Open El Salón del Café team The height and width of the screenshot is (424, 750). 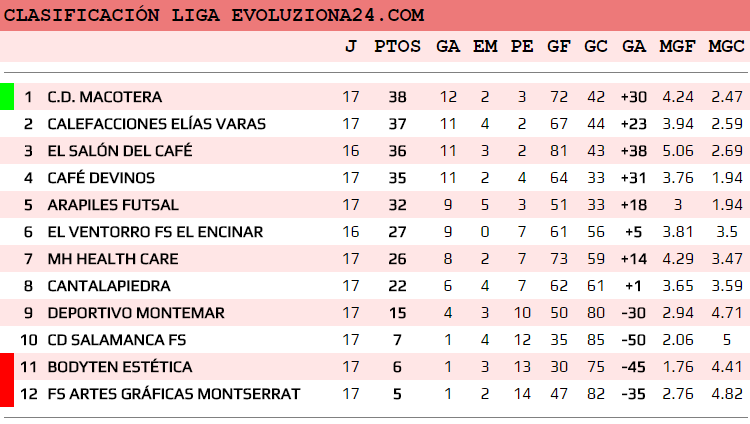119,151
